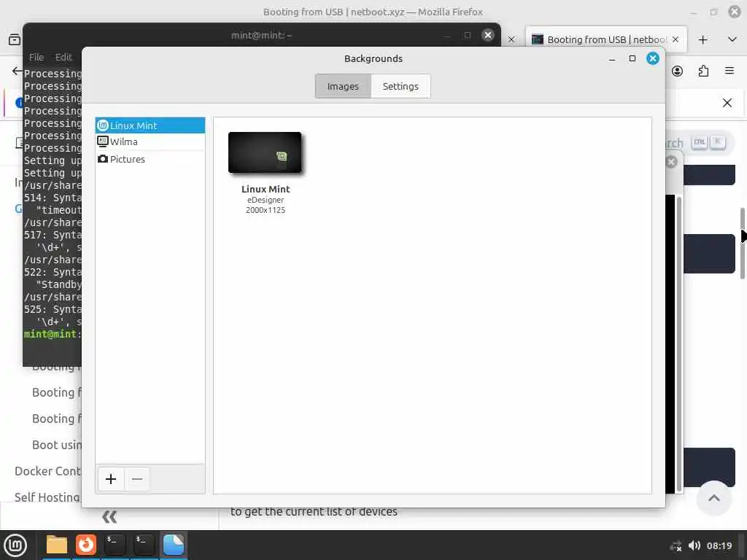
Task: Open the File menu in terminal
Action: pos(36,57)
